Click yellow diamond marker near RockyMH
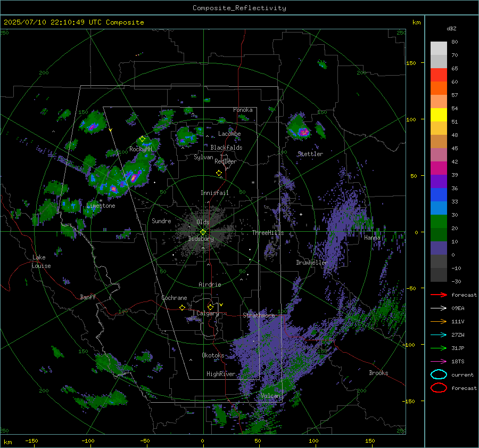 tap(142, 139)
